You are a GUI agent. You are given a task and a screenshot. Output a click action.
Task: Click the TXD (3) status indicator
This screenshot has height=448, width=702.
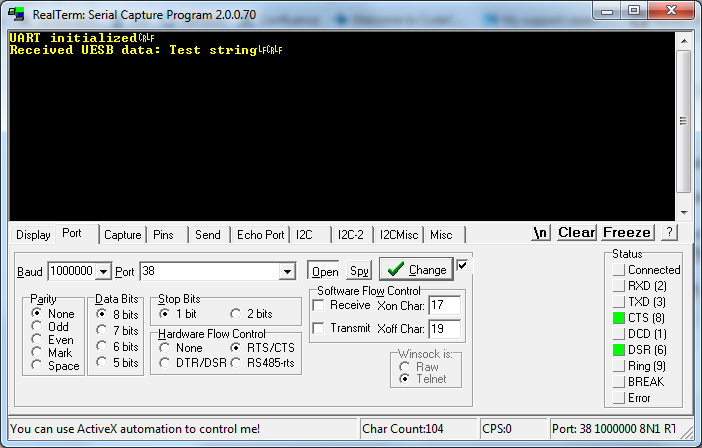(619, 302)
